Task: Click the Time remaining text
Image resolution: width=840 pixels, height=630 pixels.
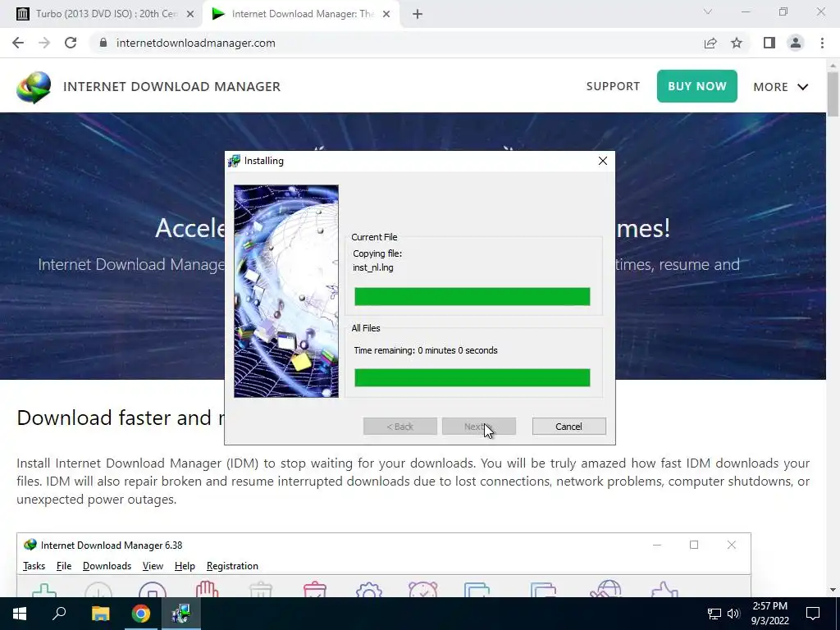Action: (426, 350)
